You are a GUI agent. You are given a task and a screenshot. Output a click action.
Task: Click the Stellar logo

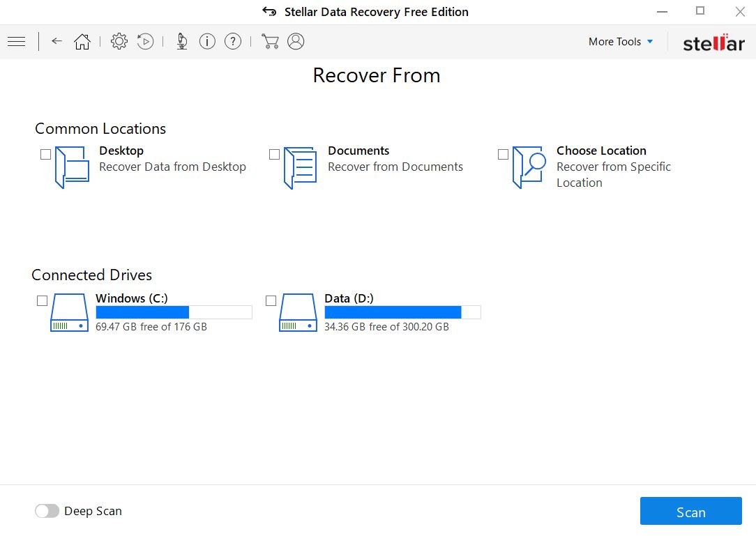pos(714,43)
